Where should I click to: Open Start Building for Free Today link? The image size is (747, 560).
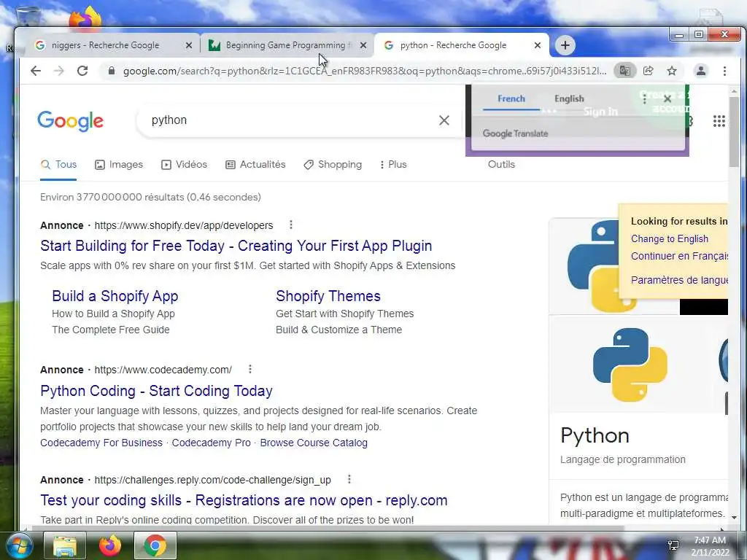click(236, 246)
